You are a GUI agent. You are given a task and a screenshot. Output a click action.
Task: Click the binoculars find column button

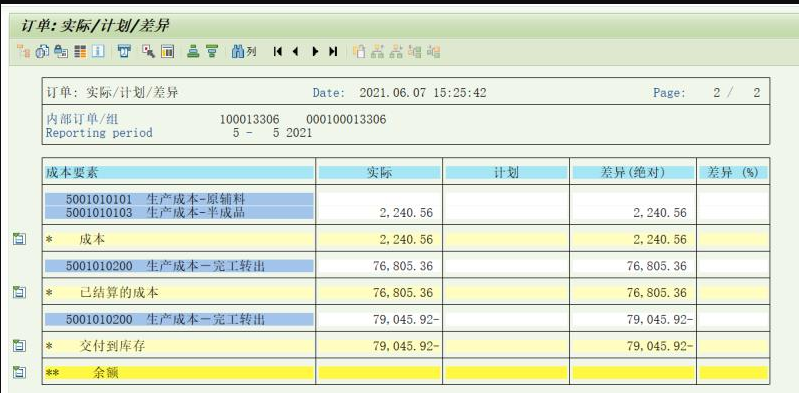(x=244, y=51)
